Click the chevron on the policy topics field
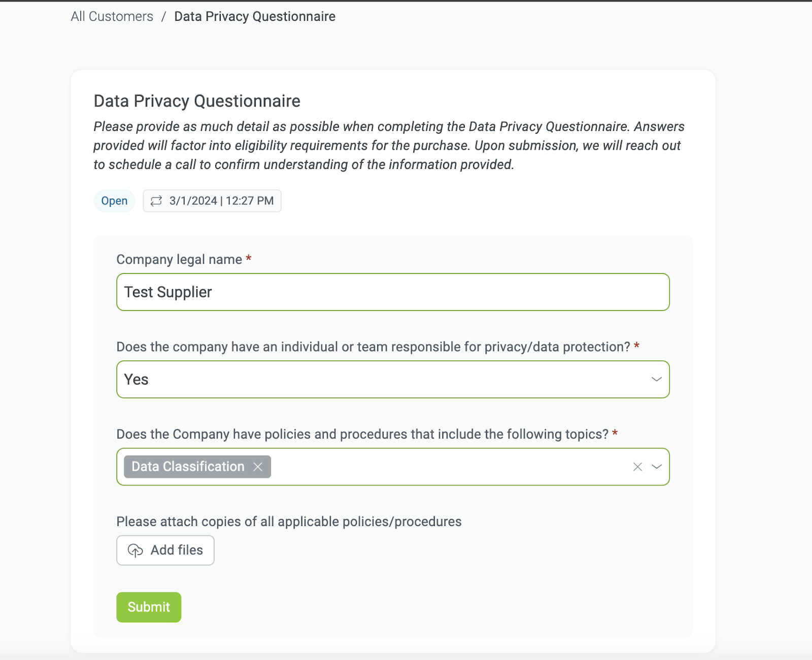Viewport: 812px width, 660px height. pyautogui.click(x=657, y=466)
